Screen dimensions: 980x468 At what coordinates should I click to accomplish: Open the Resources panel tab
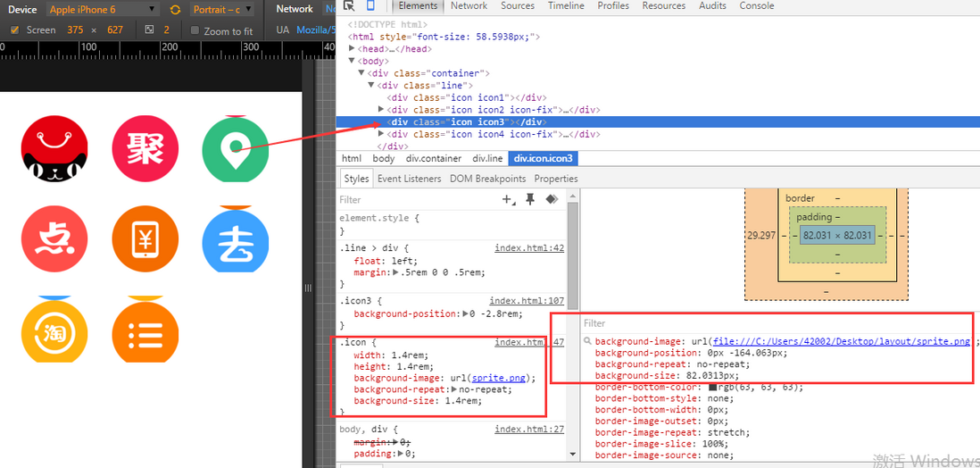[x=664, y=5]
